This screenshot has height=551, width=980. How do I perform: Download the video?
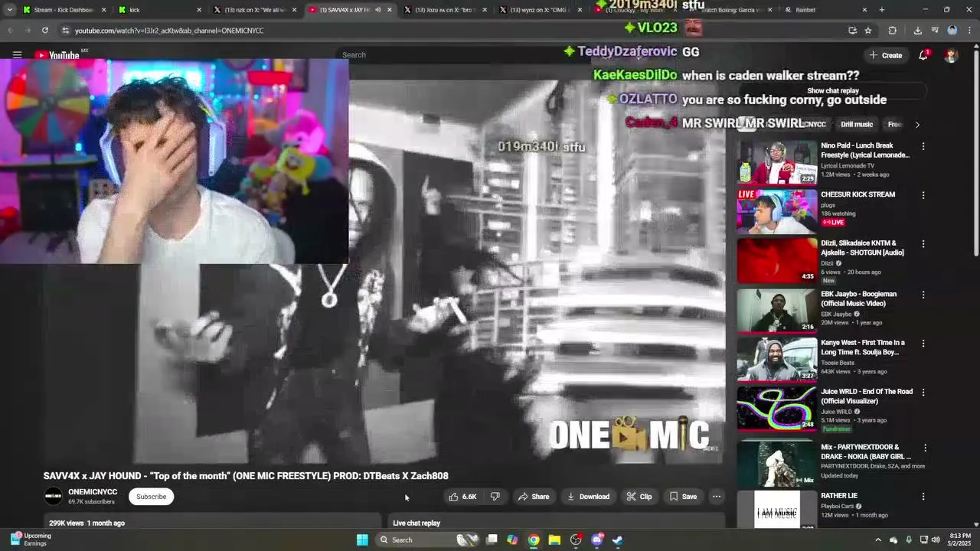(588, 497)
